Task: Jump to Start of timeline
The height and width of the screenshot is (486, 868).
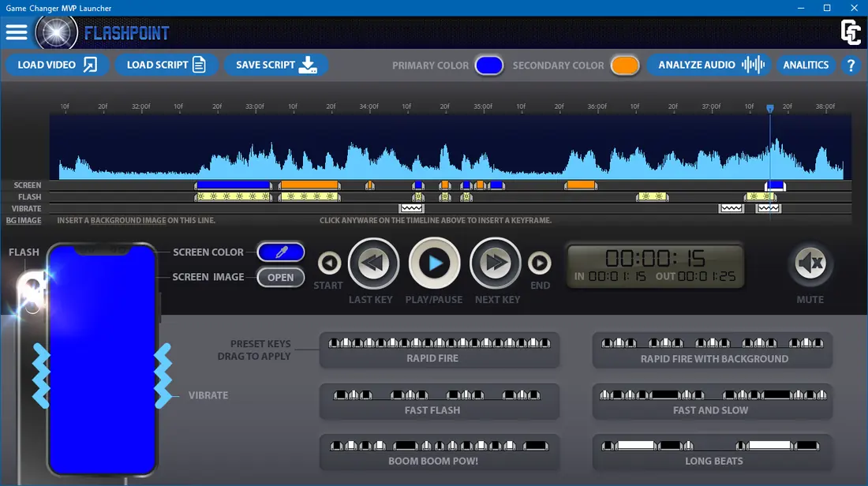Action: coord(329,263)
